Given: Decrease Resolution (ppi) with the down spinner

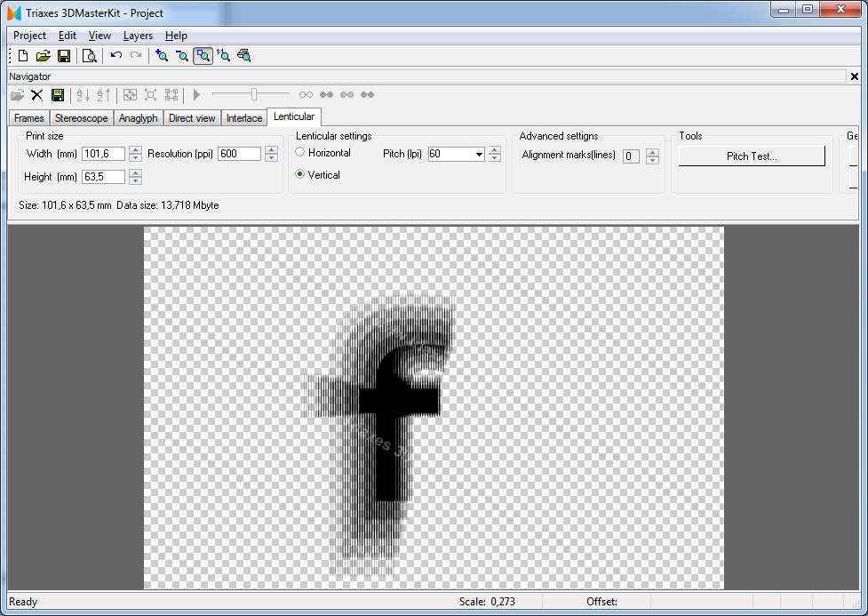Looking at the screenshot, I should [271, 158].
